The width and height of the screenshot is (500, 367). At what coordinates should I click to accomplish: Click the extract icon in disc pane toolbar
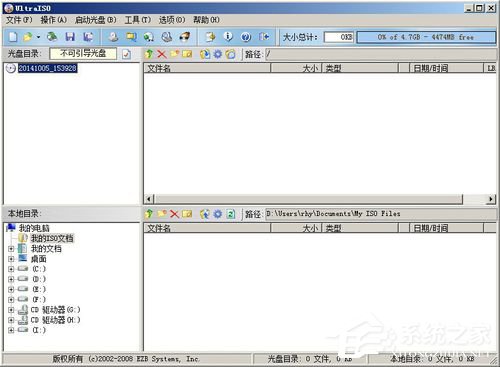205,54
